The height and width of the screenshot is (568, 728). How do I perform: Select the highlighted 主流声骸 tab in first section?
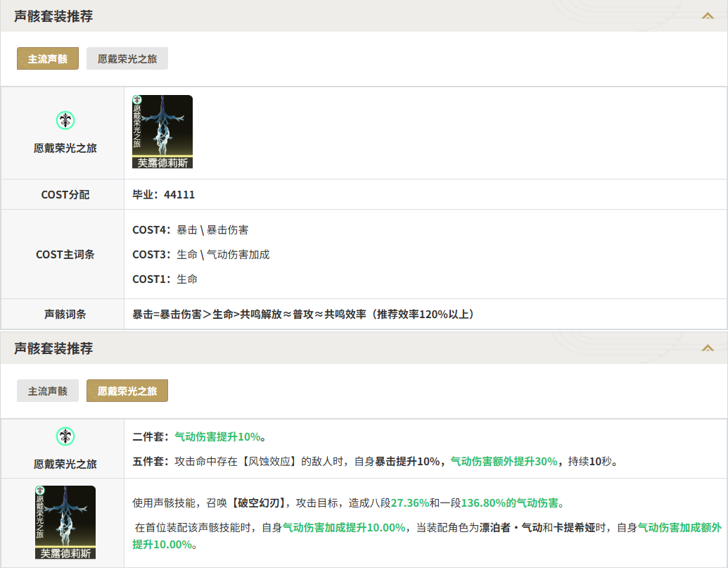(48, 58)
